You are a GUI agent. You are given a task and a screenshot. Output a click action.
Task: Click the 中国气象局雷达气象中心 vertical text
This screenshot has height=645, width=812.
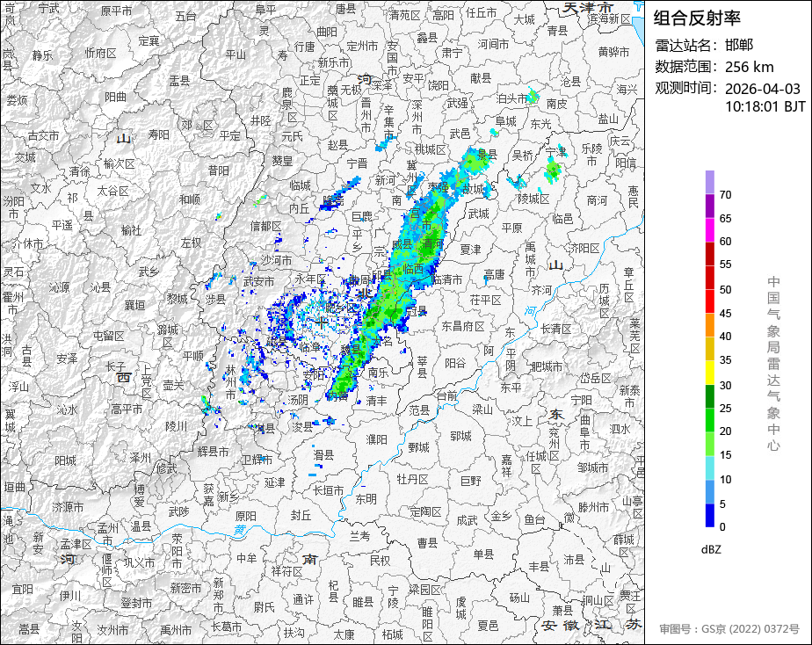(773, 364)
